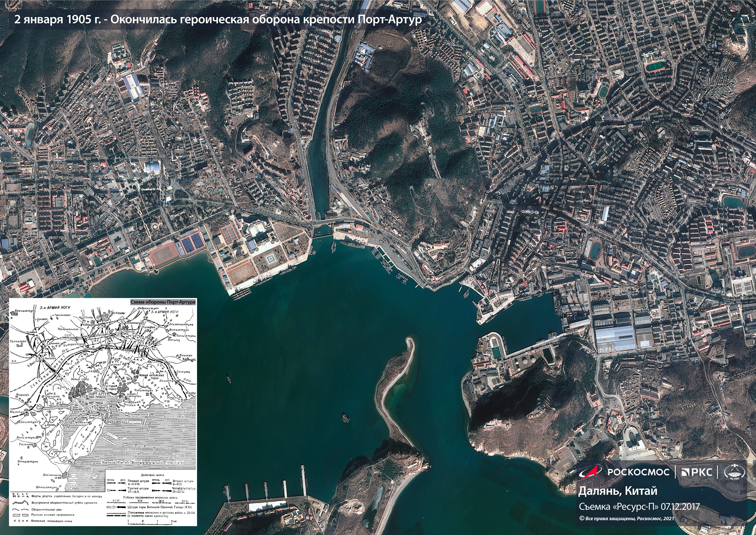Click 'Дабаличжуан' label on the map
Screen dimensions: 756x535
pos(148,308)
